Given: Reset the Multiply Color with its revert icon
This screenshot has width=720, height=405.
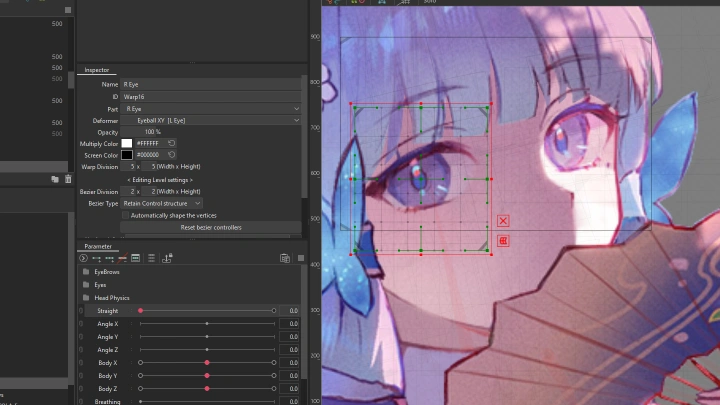Looking at the screenshot, I should coord(171,143).
